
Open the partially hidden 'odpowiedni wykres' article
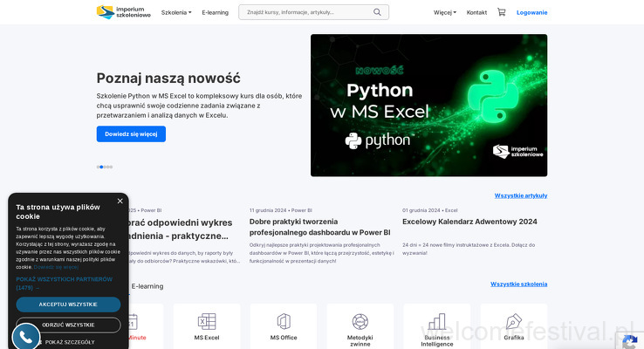181,229
